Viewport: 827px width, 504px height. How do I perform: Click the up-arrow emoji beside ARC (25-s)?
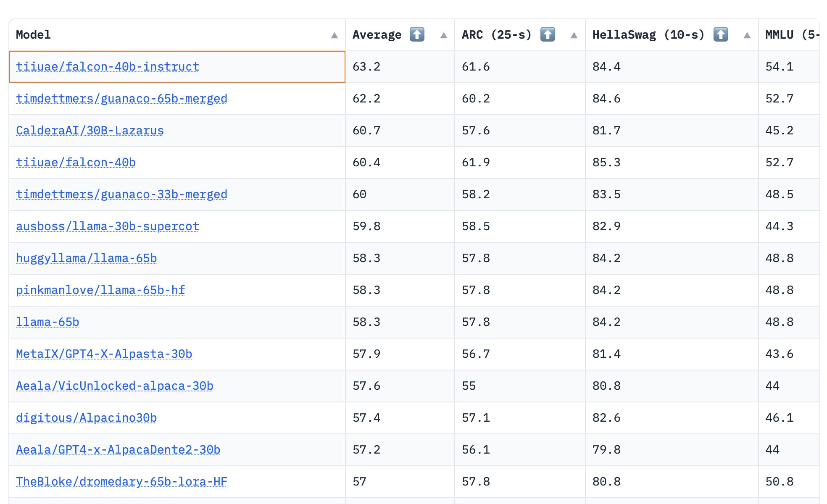pos(548,34)
